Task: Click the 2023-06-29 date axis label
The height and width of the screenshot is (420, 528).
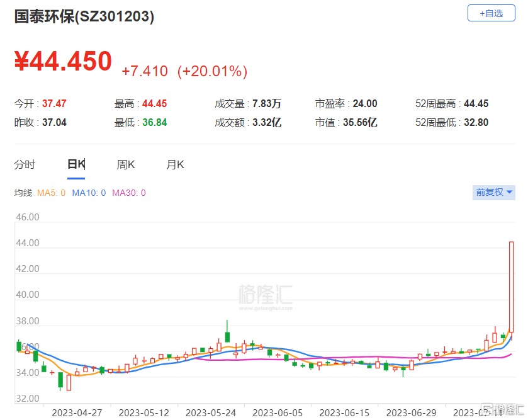Action: [411, 412]
